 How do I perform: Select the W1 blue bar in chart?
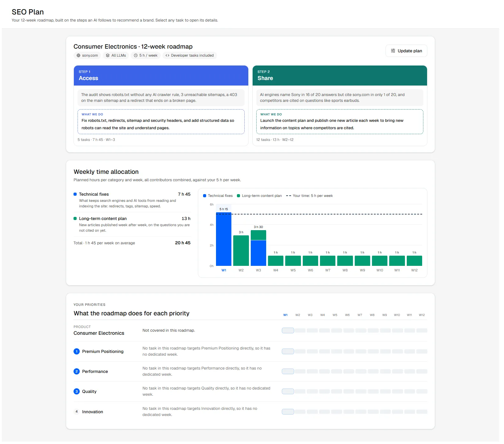pyautogui.click(x=224, y=239)
